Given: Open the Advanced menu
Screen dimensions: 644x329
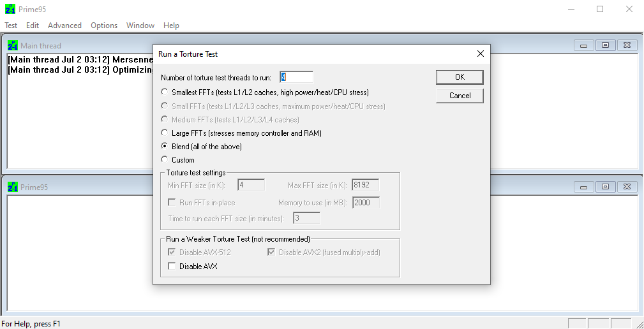Looking at the screenshot, I should (65, 26).
